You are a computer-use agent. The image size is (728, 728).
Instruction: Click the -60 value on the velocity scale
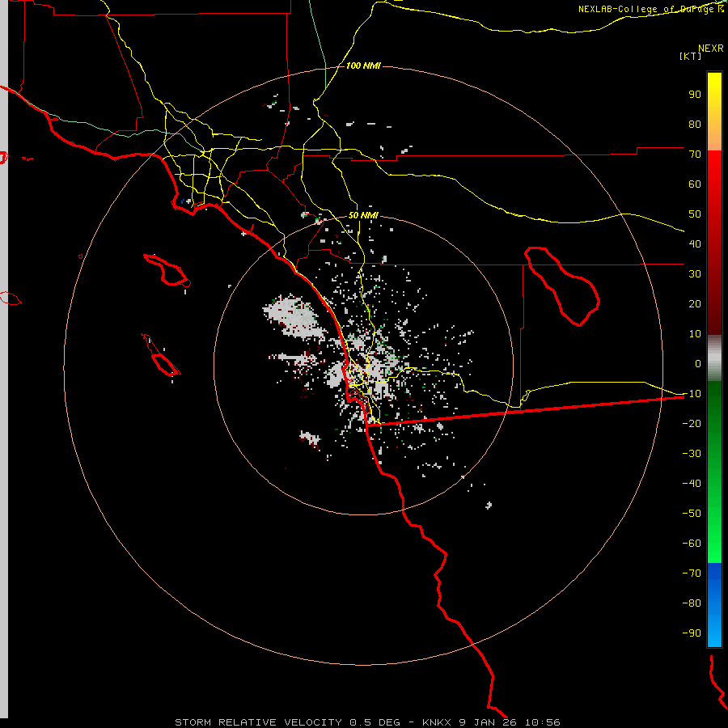(692, 544)
